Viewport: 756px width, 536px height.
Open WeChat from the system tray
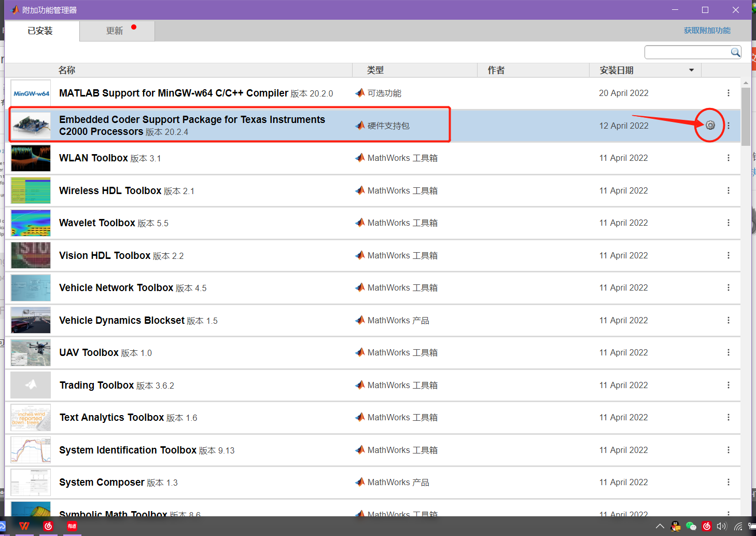[x=691, y=526]
